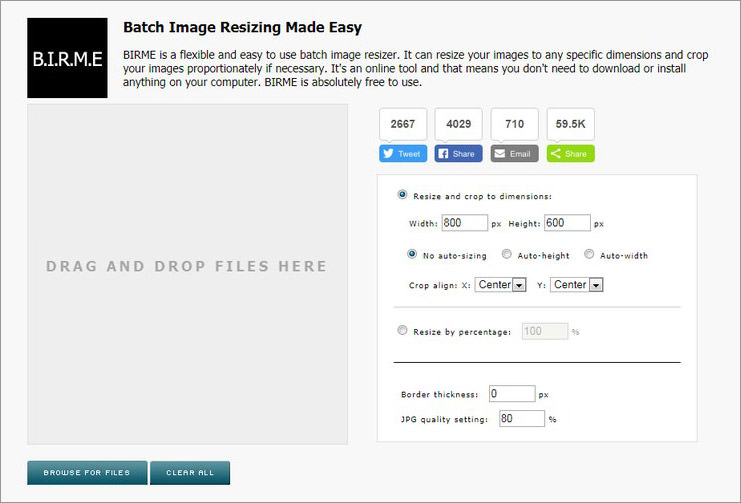The width and height of the screenshot is (741, 503).
Task: Select the Auto-height radio button
Action: 506,254
